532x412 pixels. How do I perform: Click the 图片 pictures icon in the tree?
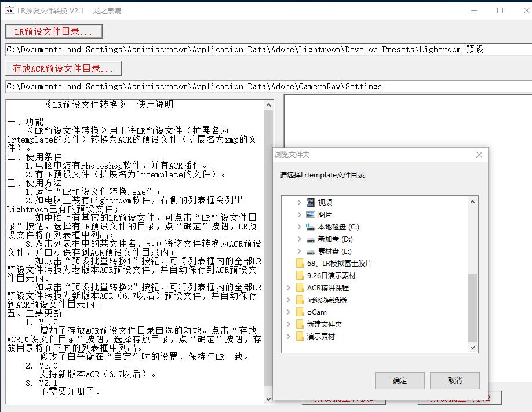pos(310,216)
